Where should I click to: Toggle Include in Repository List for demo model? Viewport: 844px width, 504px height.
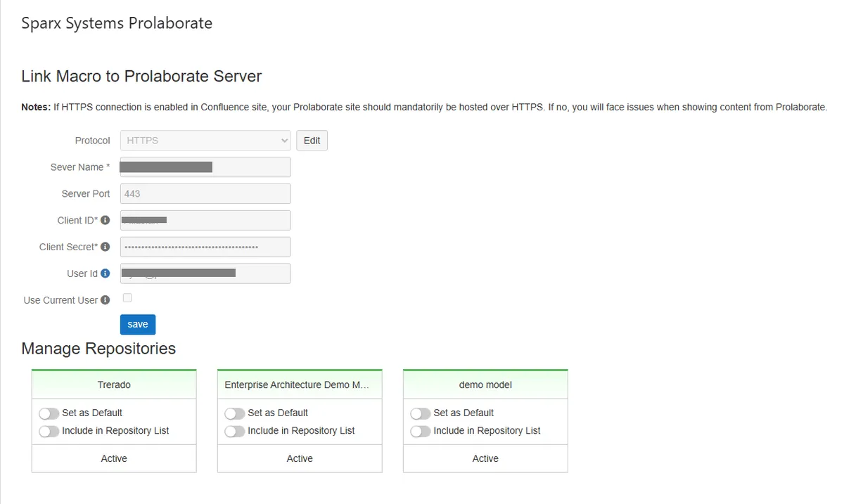click(x=421, y=431)
